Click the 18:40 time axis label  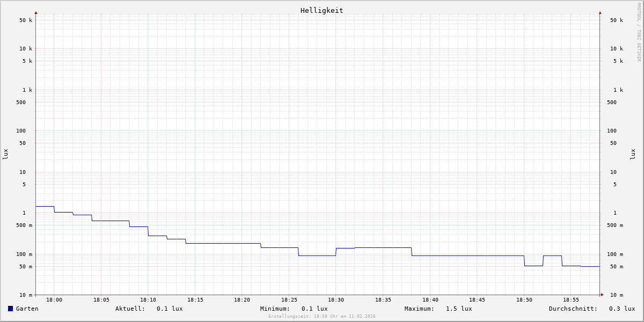point(430,300)
